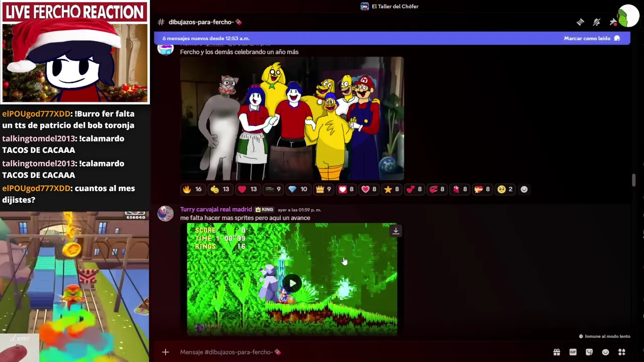644x362 pixels.
Task: Click the KING role badge
Action: pyautogui.click(x=264, y=210)
